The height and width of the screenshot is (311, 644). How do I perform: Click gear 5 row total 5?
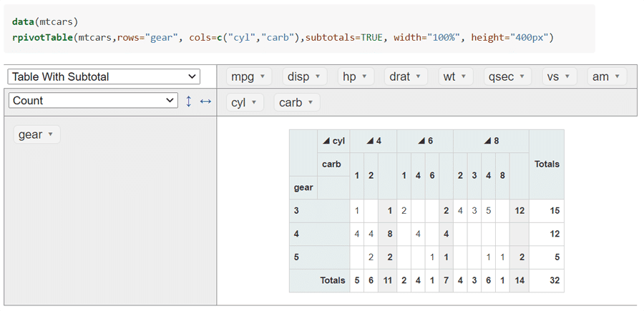547,257
